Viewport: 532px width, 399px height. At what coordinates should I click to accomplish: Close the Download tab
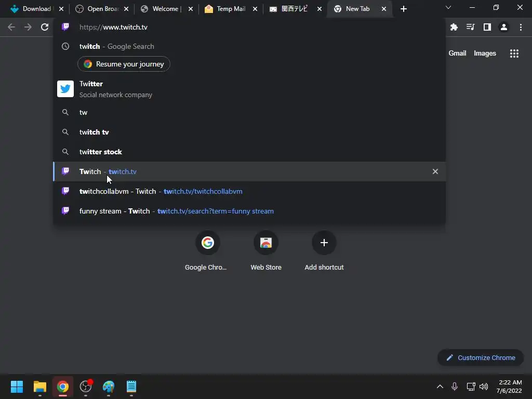tap(61, 9)
